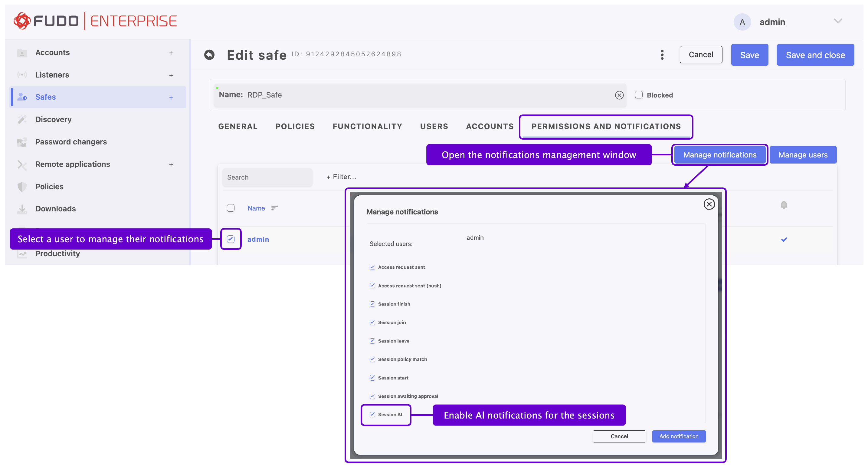Click the Name column sort icon
This screenshot has width=868, height=467.
point(274,208)
